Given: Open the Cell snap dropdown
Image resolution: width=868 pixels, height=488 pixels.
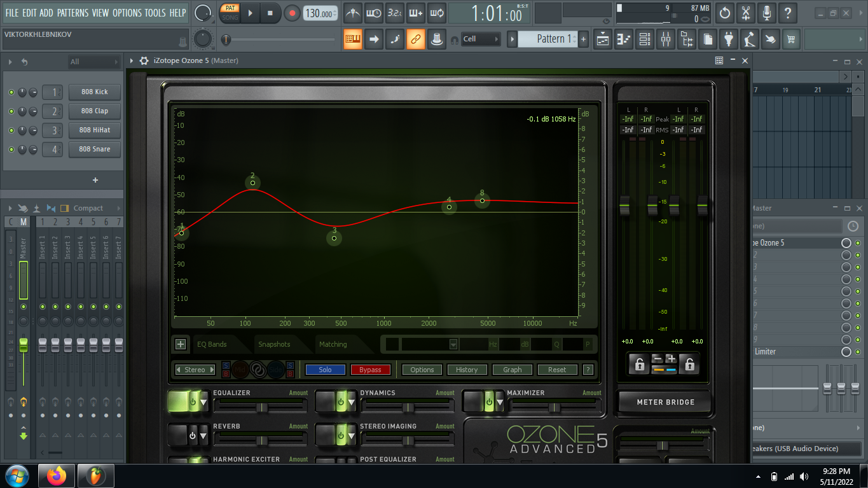Looking at the screenshot, I should 481,39.
